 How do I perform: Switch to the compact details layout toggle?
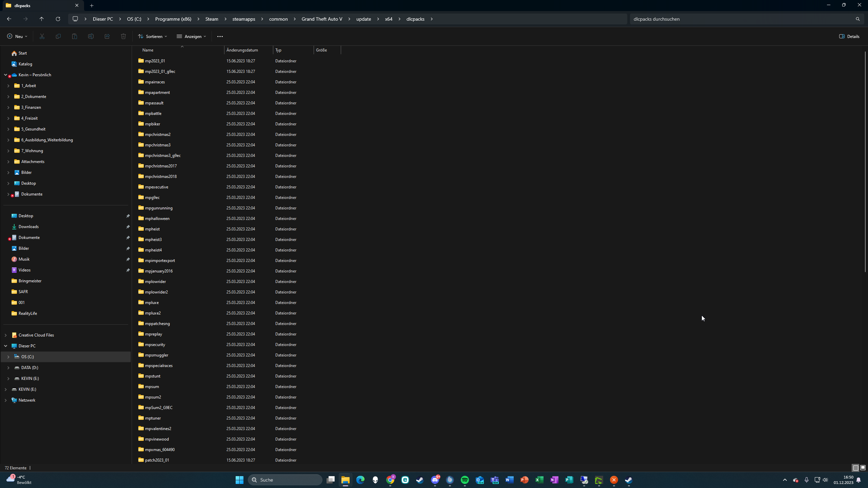pyautogui.click(x=855, y=468)
